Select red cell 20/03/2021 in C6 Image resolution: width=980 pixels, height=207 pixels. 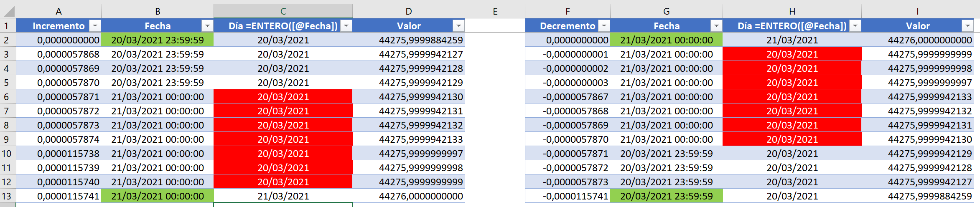coord(283,97)
